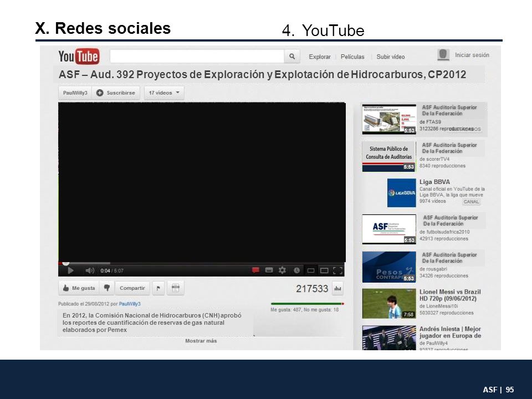
Task: Open Andrés Iniesta Mejor jugador title
Action: tap(450, 332)
